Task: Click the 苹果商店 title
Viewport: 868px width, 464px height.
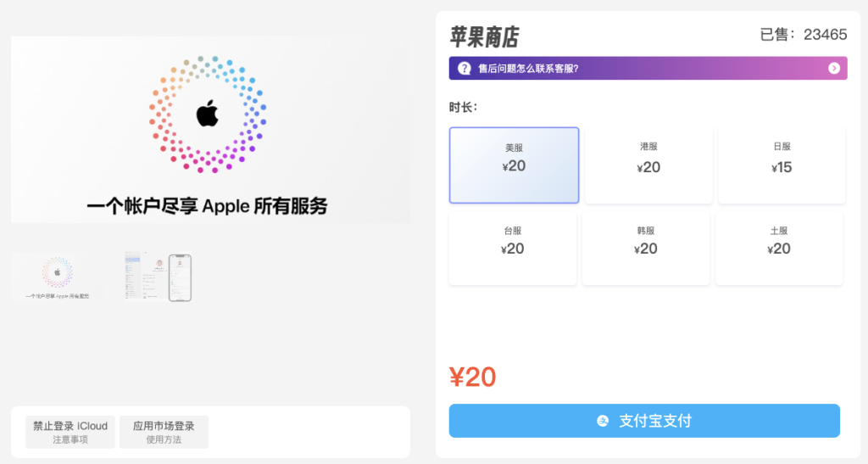Action: (484, 36)
